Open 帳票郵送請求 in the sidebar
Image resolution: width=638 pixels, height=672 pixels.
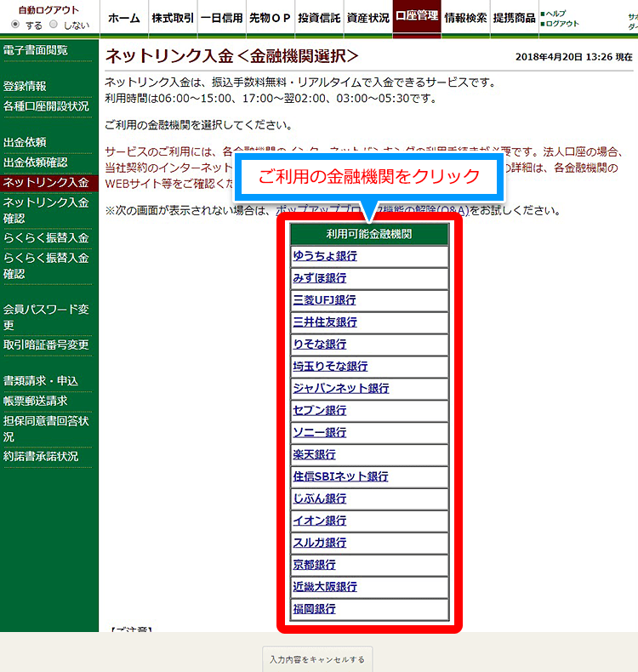coord(36,401)
